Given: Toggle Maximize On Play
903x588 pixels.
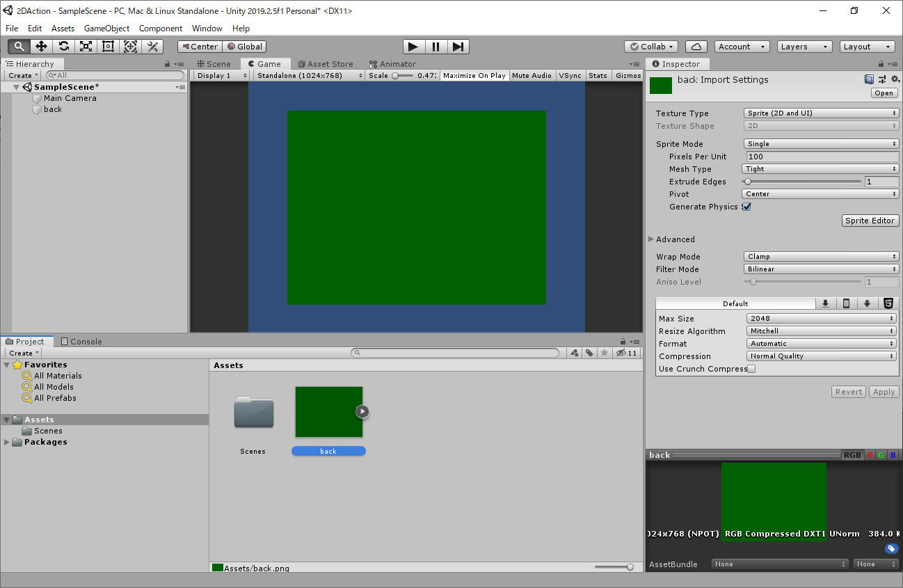Looking at the screenshot, I should click(474, 75).
